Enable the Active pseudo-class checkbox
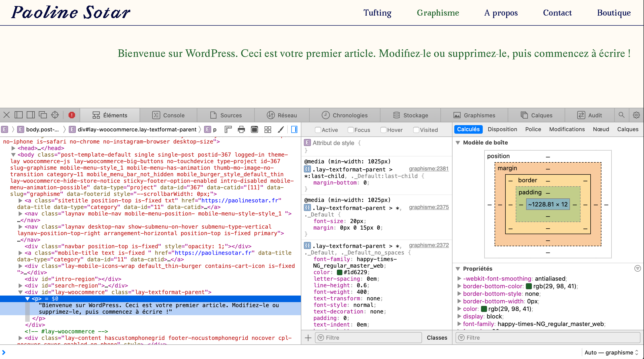Viewport: 644px width, 359px height. click(x=318, y=130)
